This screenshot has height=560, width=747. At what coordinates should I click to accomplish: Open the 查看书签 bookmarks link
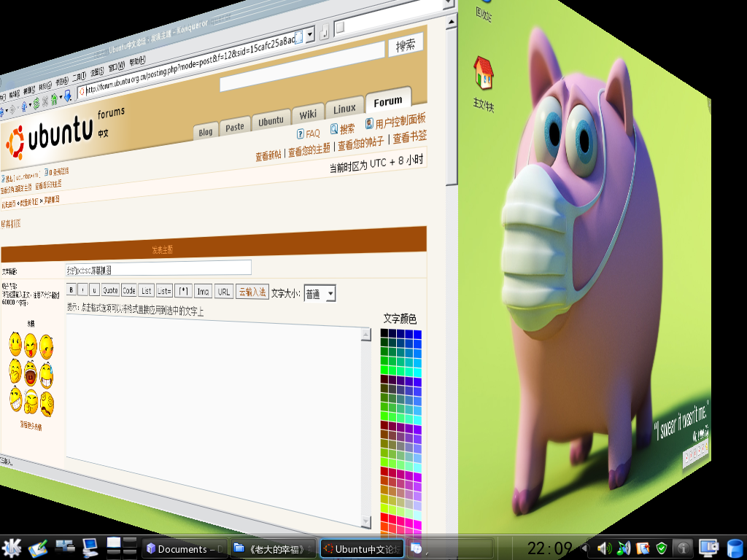click(410, 137)
